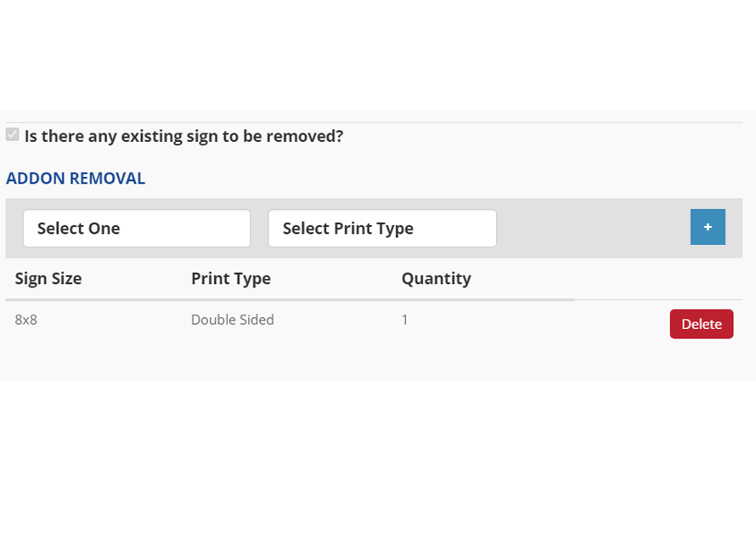Viewport: 756px width, 556px height.
Task: Click the Quantity column header
Action: pos(436,278)
